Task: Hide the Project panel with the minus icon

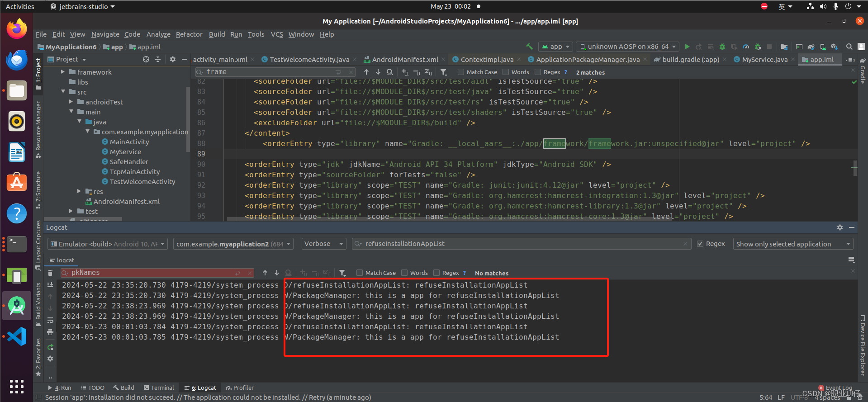Action: 184,59
